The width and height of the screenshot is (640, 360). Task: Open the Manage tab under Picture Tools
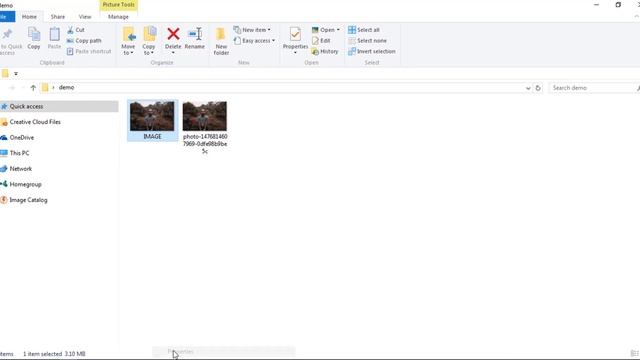click(x=118, y=17)
